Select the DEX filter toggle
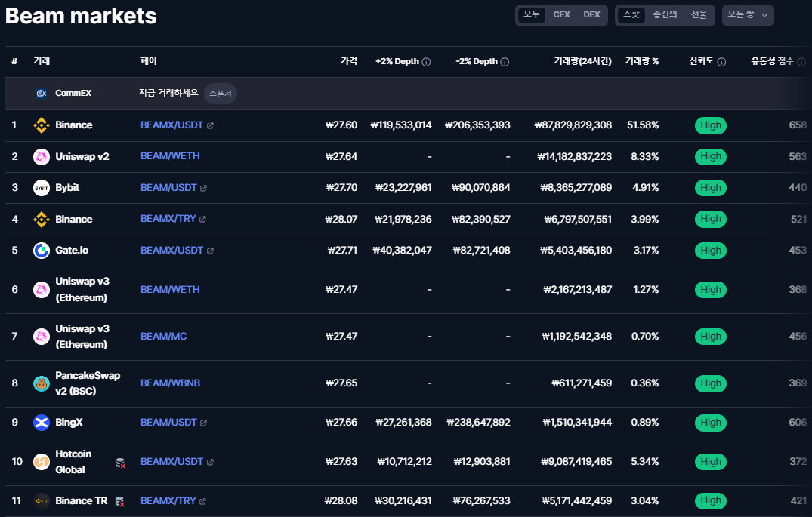The width and height of the screenshot is (812, 517). pos(591,14)
